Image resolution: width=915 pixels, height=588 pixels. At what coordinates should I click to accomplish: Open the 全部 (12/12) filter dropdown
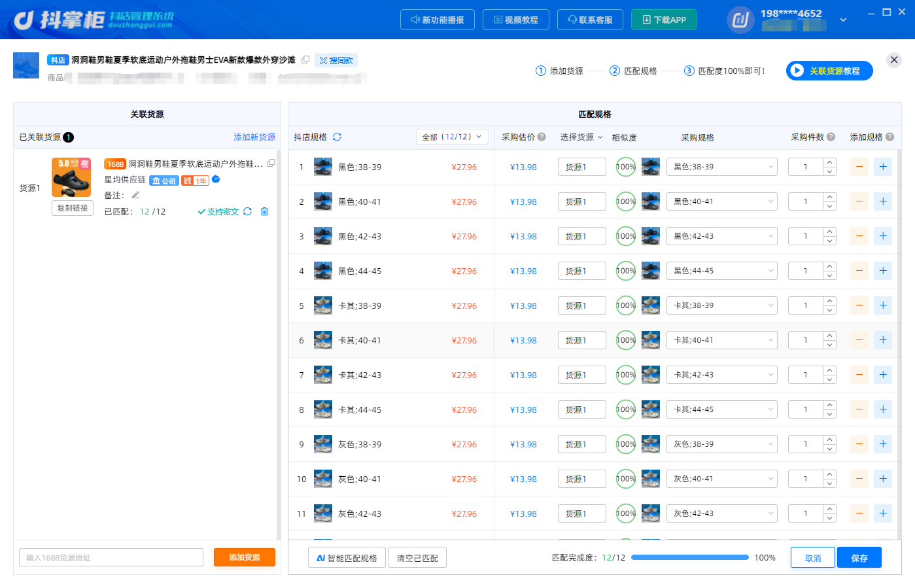[452, 137]
